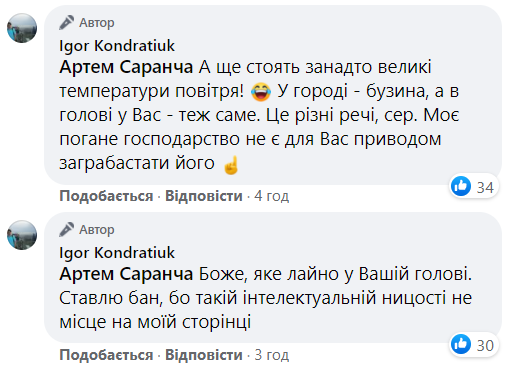Image resolution: width=524 pixels, height=369 pixels.
Task: Open Igor Kondratiuk profile from first comment
Action: (117, 46)
